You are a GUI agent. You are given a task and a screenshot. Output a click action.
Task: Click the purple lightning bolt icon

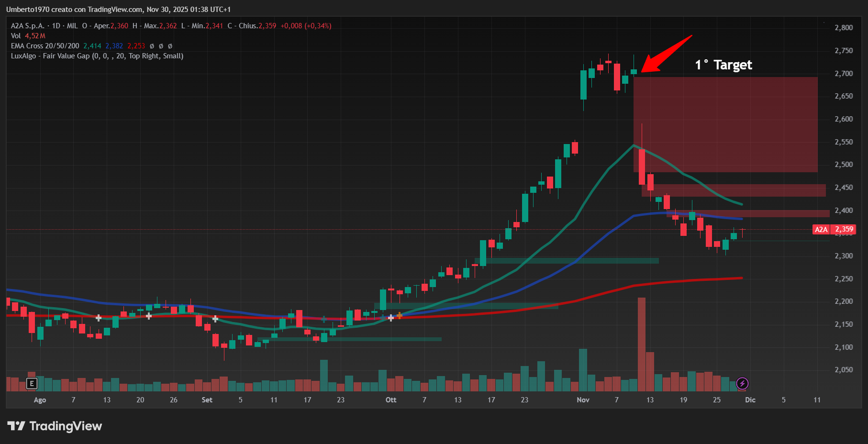coord(742,383)
